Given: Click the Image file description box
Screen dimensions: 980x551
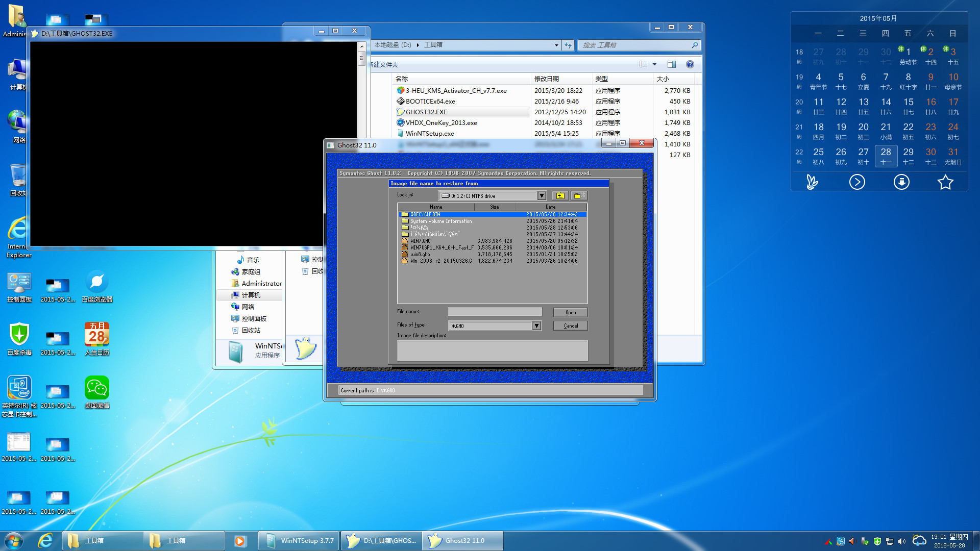Looking at the screenshot, I should click(x=492, y=351).
